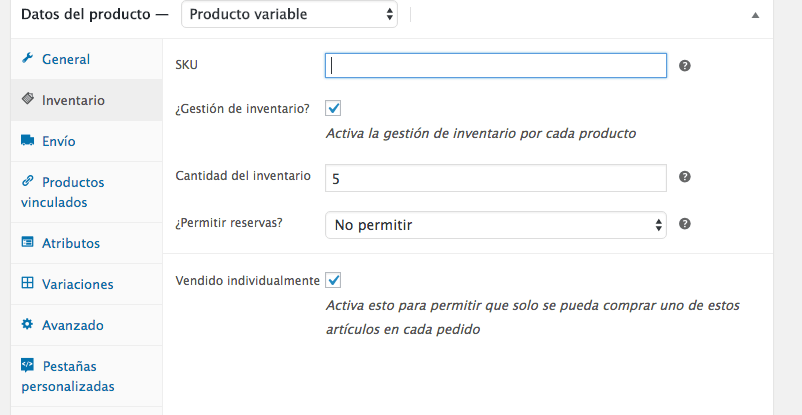Uncheck the Gestión de inventario checkbox
Viewport: 802px width, 415px height.
[x=333, y=108]
